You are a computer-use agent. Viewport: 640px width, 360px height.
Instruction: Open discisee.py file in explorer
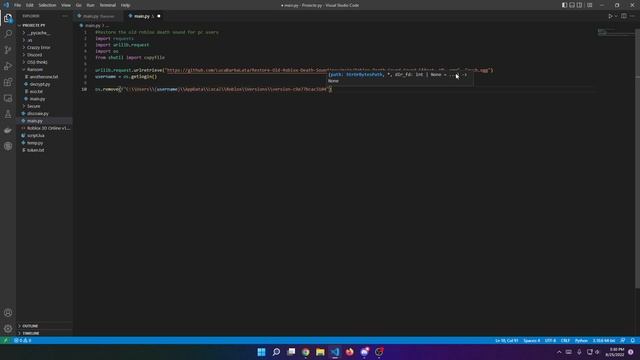pos(44,113)
